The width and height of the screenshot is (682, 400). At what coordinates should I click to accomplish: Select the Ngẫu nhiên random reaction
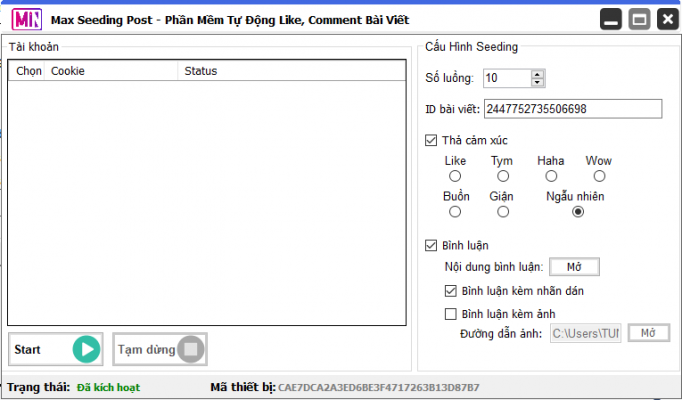(577, 212)
